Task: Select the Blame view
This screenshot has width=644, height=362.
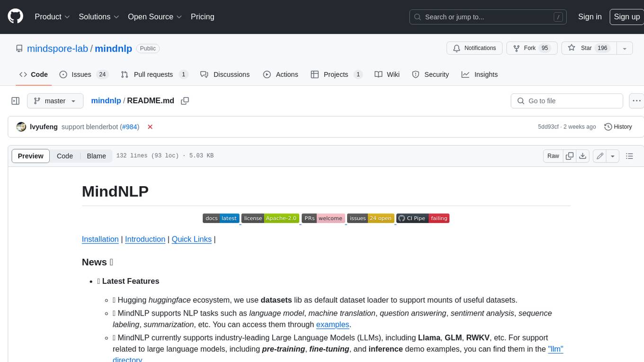Action: [96, 156]
